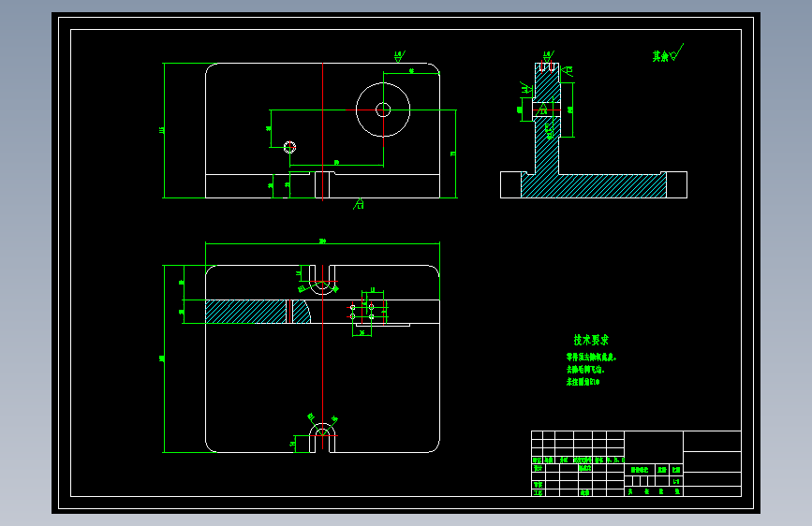Select the 其余 surface roughness note
The width and height of the screenshot is (812, 526).
click(x=668, y=54)
